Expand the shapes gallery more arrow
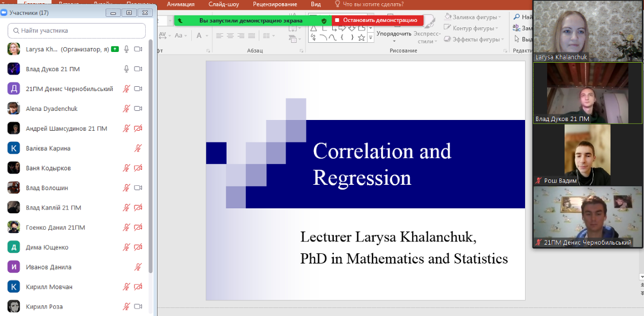Viewport: 644px width, 316px height. click(x=370, y=39)
